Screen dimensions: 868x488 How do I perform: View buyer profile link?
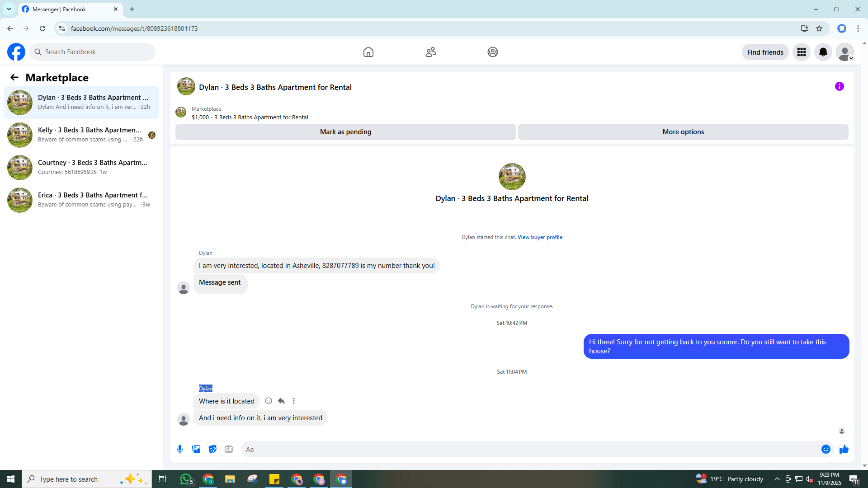540,237
